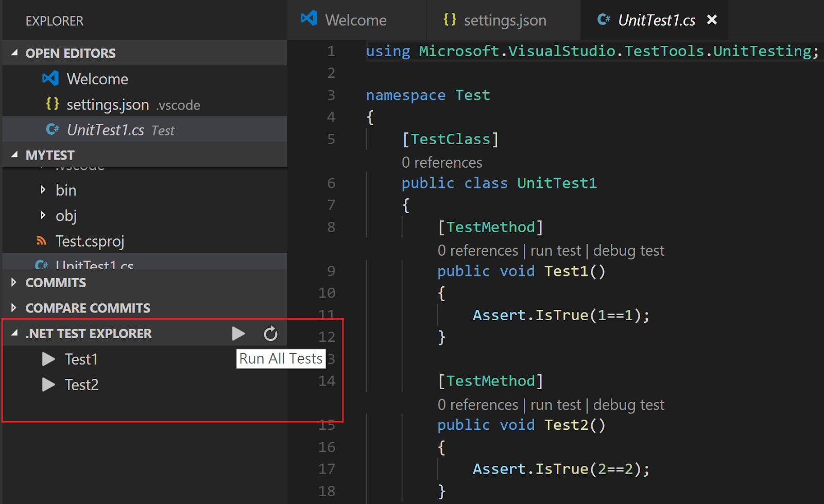The height and width of the screenshot is (504, 824).
Task: Close the UnitTest1.cs tab
Action: (x=712, y=20)
